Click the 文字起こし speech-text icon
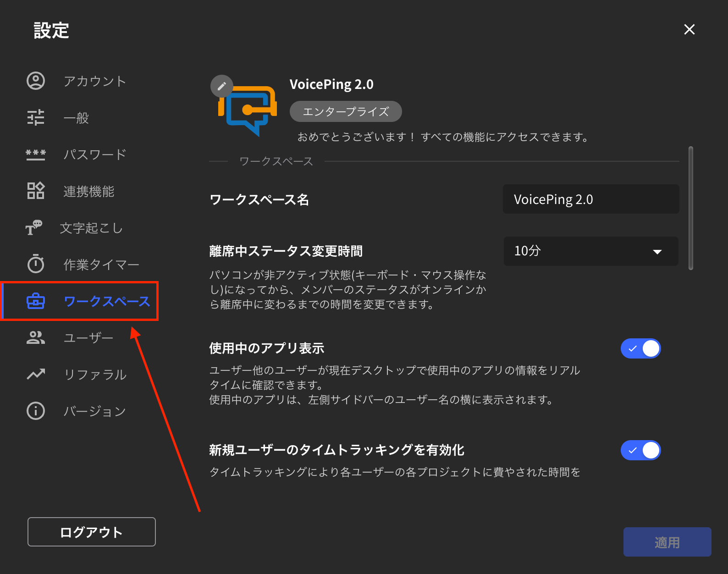Viewport: 728px width, 574px height. point(34,227)
